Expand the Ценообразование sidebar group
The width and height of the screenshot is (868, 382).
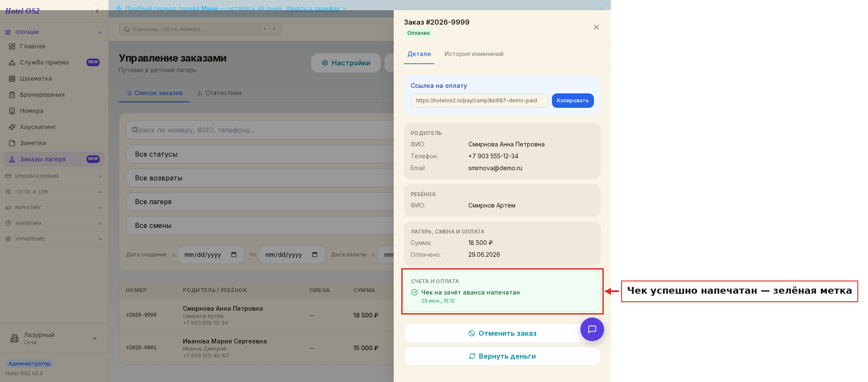click(54, 176)
